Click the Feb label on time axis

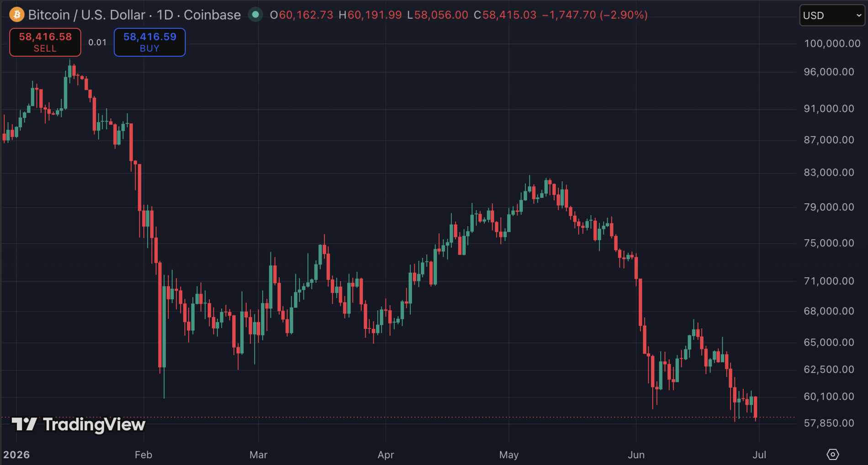tap(143, 455)
